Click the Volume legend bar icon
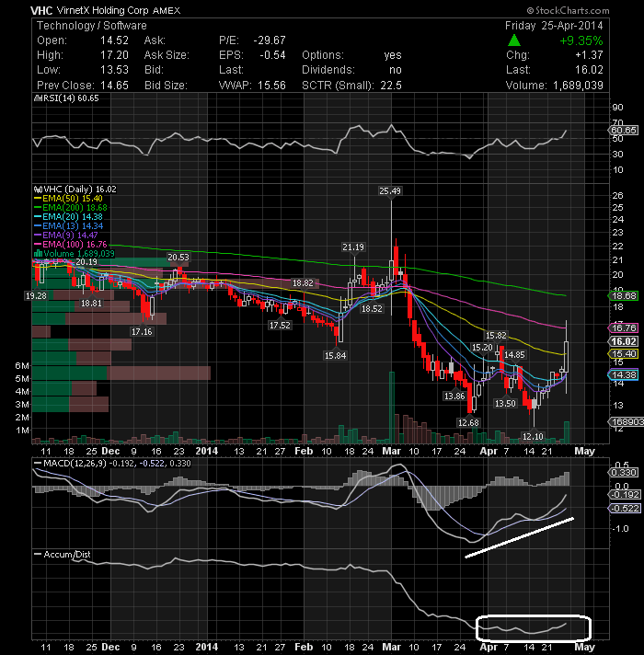The image size is (644, 655). coord(38,253)
